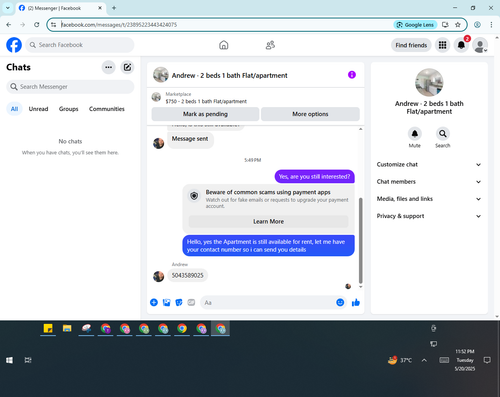Click Mark as pending button
This screenshot has width=500, height=397.
205,114
